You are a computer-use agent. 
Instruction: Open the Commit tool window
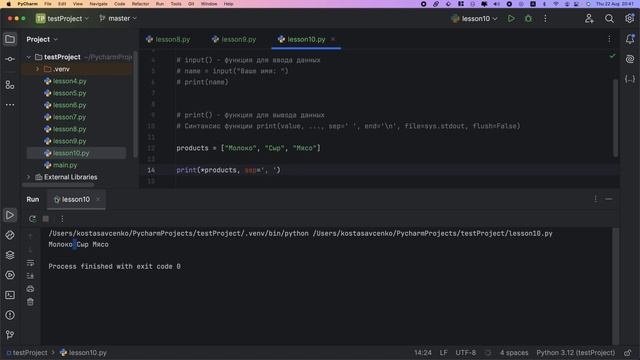(10, 59)
